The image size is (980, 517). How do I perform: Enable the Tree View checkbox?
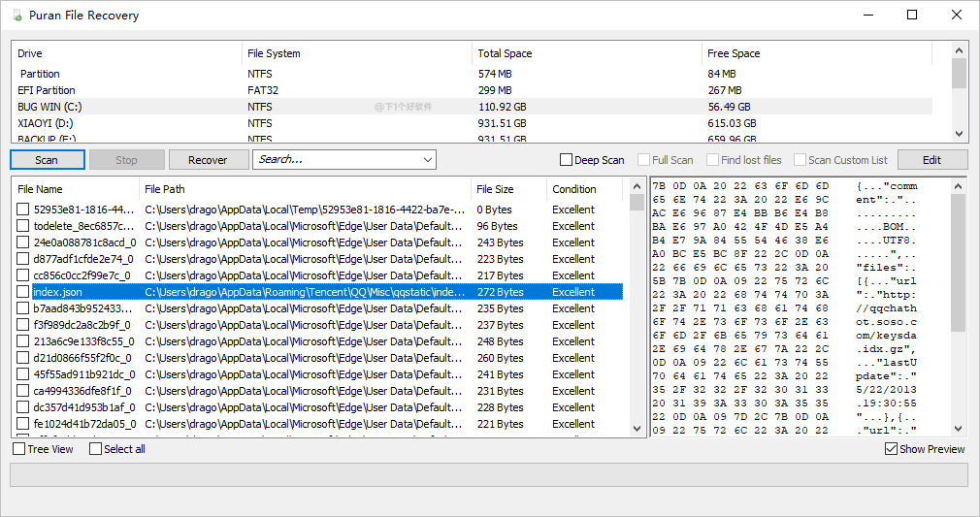(19, 449)
